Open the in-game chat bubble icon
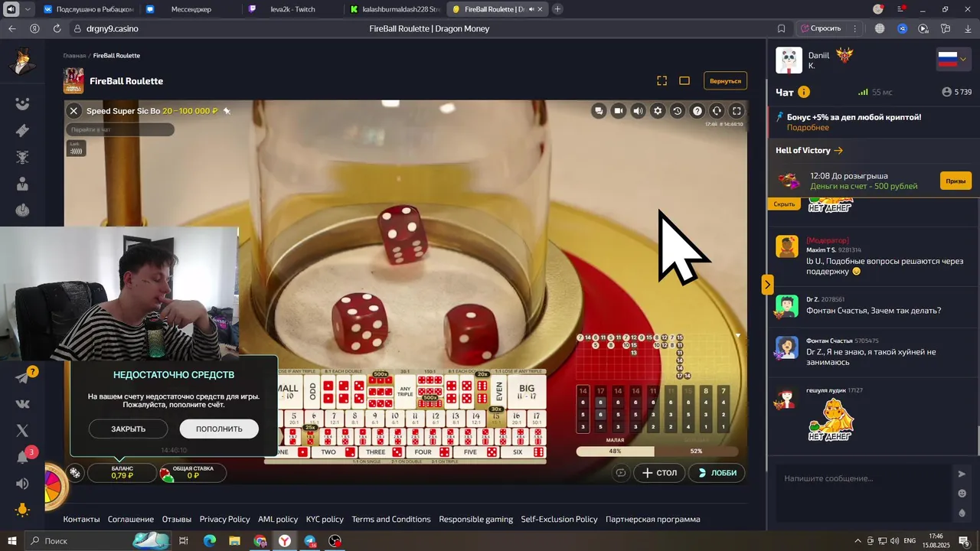Screen dimensions: 980x551 (x=599, y=111)
